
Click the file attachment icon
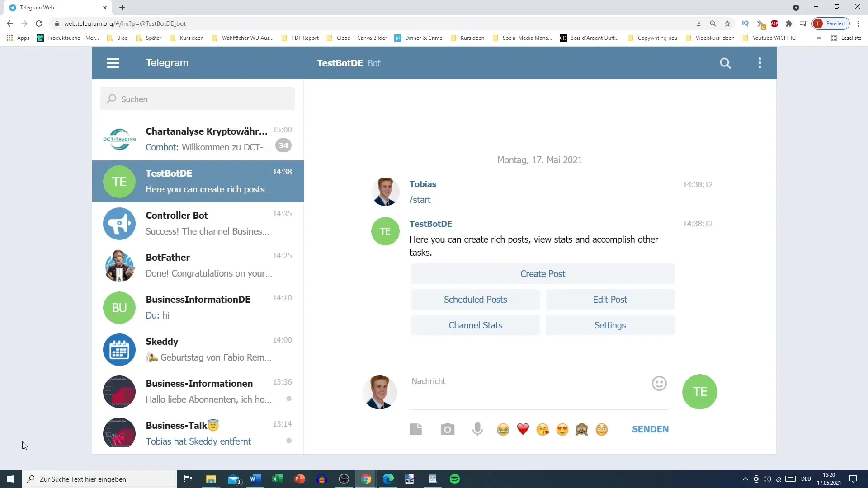coord(416,429)
